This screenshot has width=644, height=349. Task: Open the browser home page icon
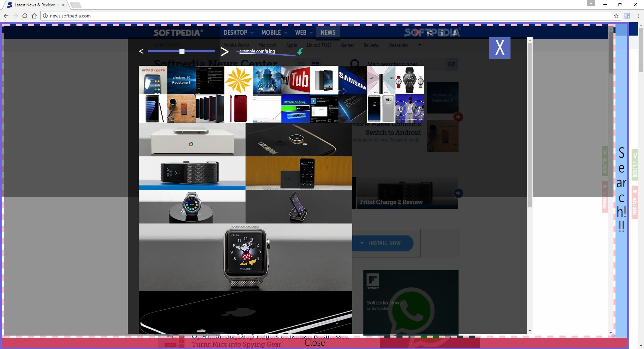34,16
